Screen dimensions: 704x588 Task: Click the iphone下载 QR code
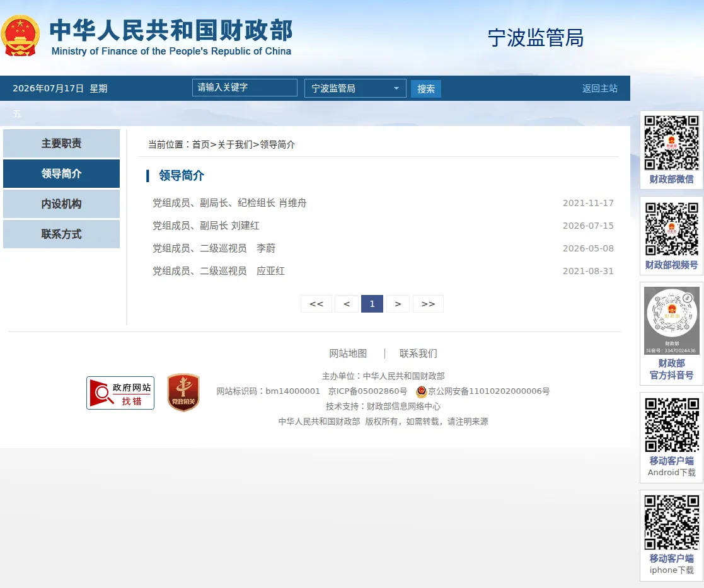click(x=672, y=522)
